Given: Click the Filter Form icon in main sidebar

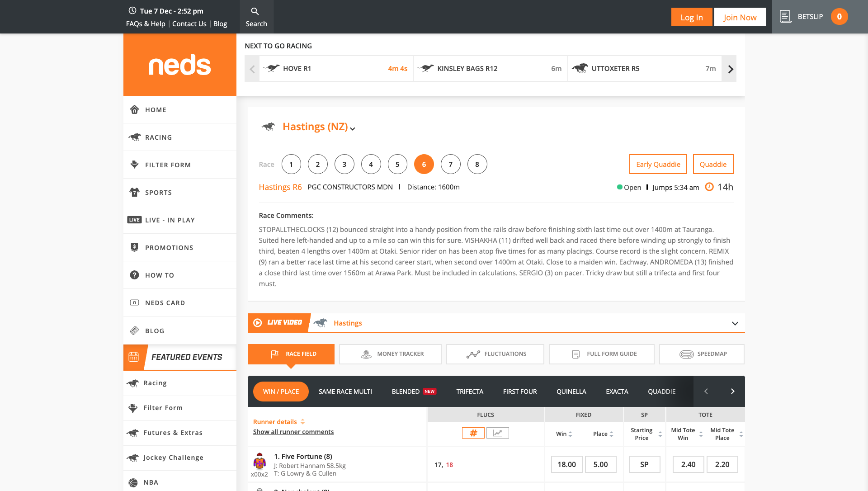Looking at the screenshot, I should click(x=134, y=165).
